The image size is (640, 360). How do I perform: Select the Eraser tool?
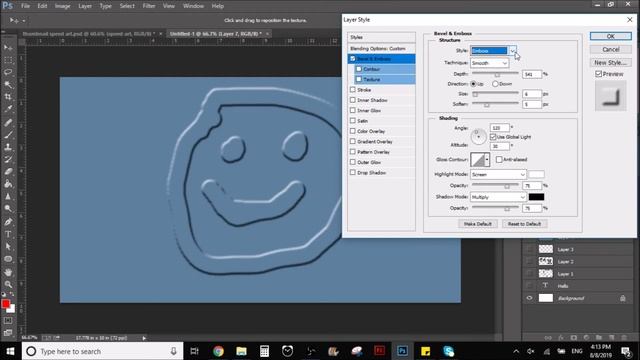coord(8,171)
